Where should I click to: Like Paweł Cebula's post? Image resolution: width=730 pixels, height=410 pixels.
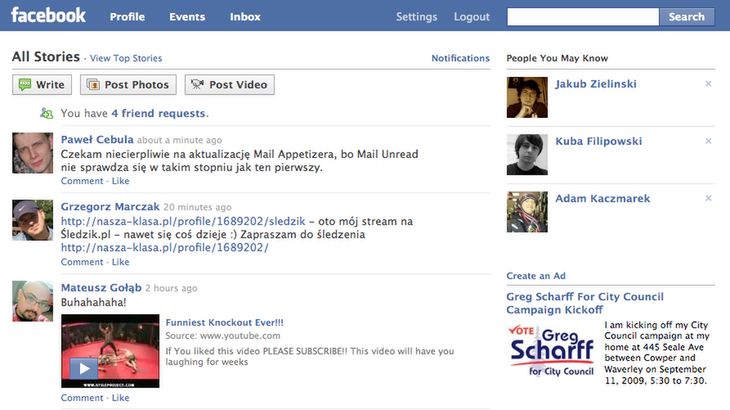coord(121,181)
